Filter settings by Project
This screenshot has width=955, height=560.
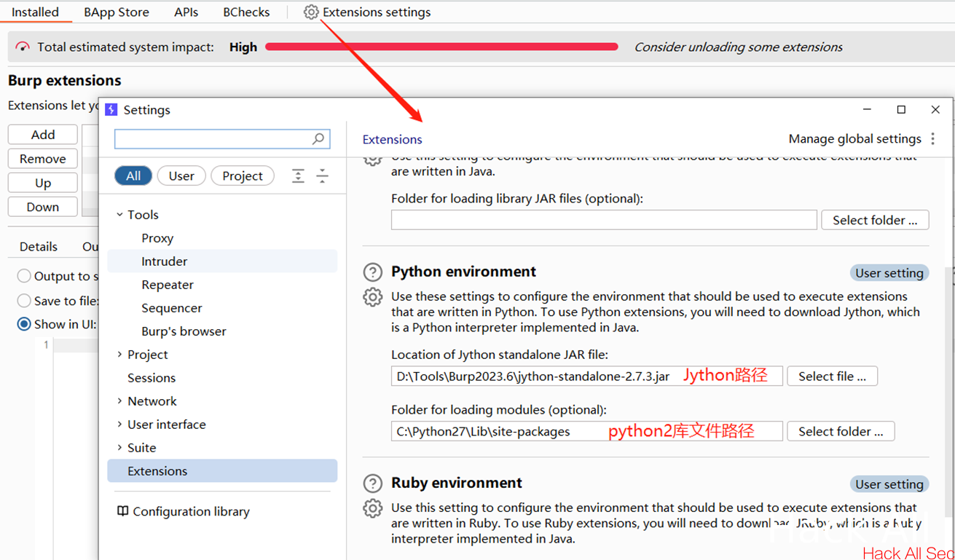243,176
